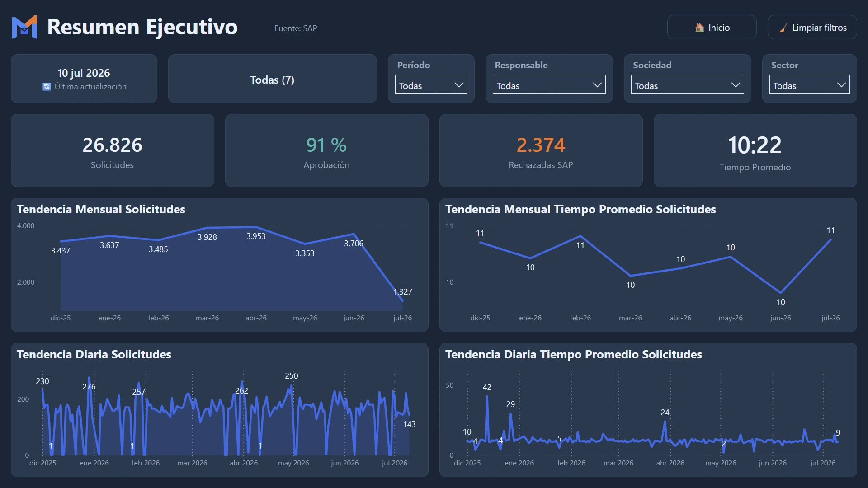Image resolution: width=868 pixels, height=488 pixels.
Task: Select the 10:22 Tiempo Promedio card
Action: (x=755, y=150)
